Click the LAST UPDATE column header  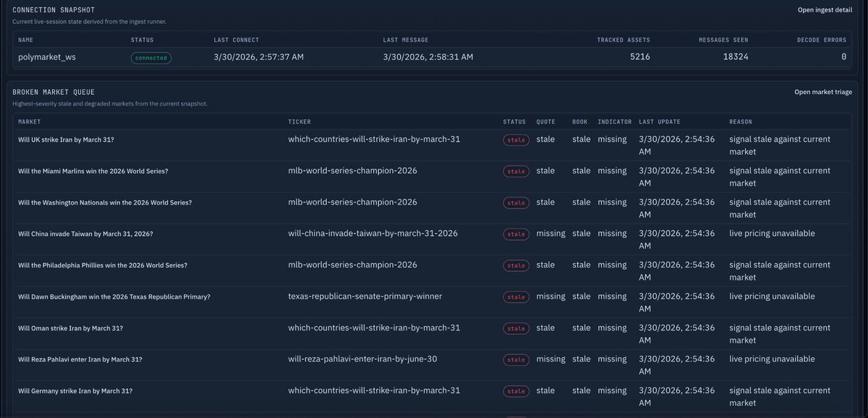click(x=660, y=121)
